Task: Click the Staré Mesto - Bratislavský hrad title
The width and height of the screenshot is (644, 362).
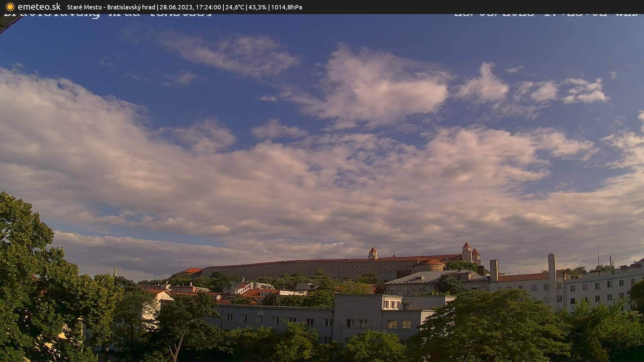Action: point(111,7)
